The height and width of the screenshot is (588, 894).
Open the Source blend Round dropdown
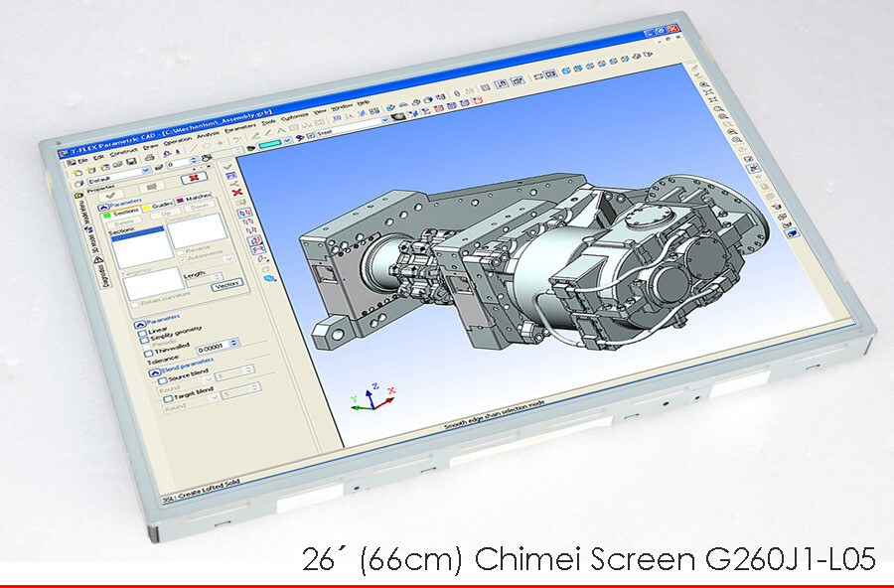click(209, 378)
